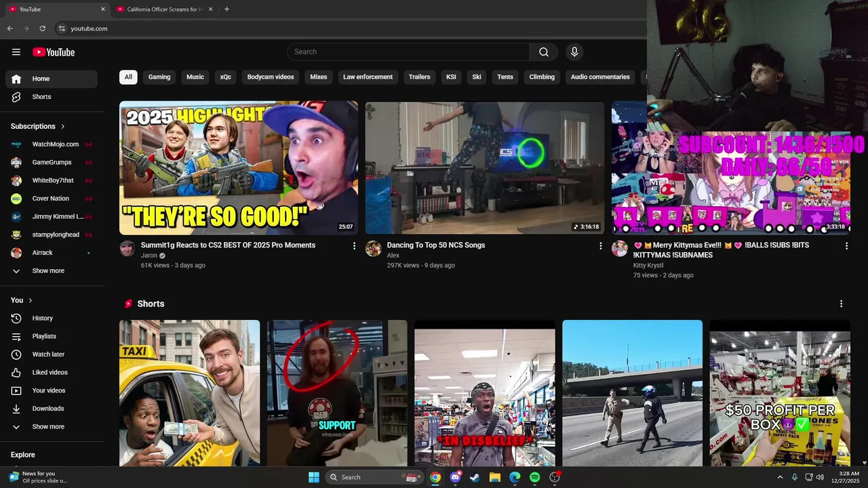Image resolution: width=868 pixels, height=488 pixels.
Task: Open History in the sidebar
Action: point(52,318)
